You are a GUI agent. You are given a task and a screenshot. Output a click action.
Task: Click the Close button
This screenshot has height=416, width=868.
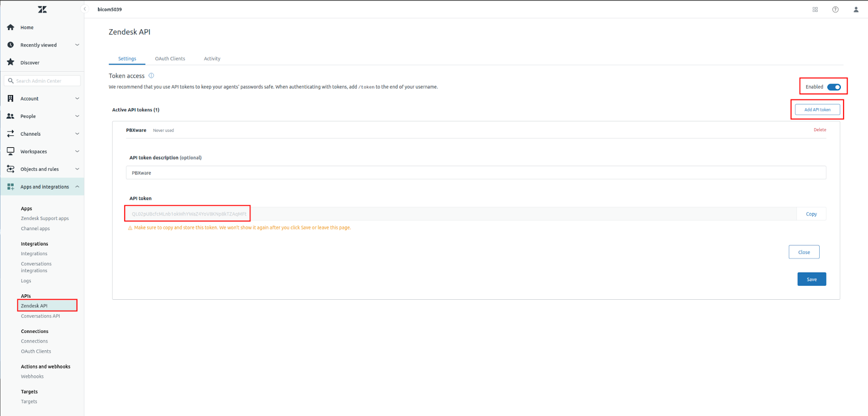(804, 252)
